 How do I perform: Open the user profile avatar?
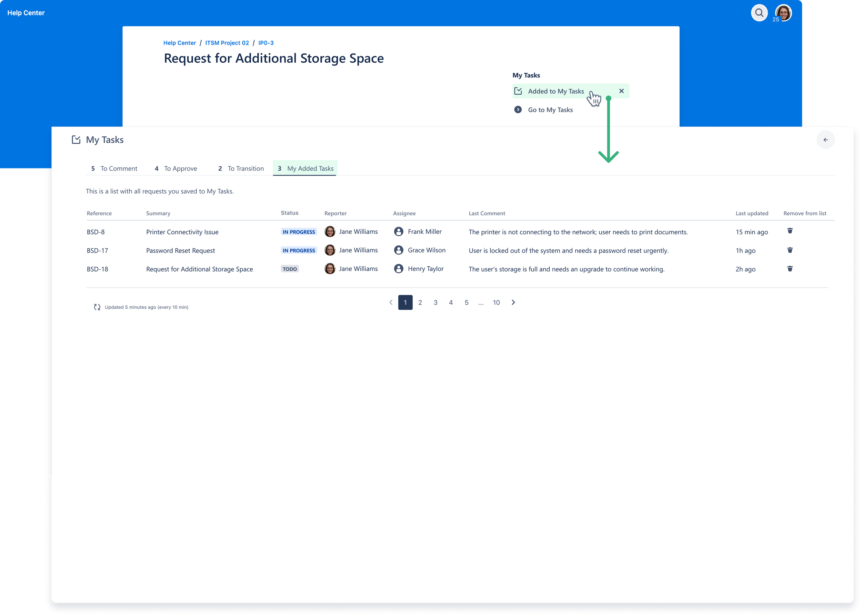click(x=783, y=13)
